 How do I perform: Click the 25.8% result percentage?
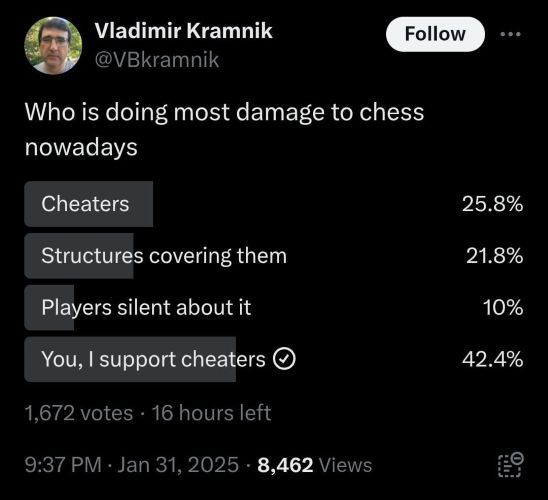click(x=492, y=204)
